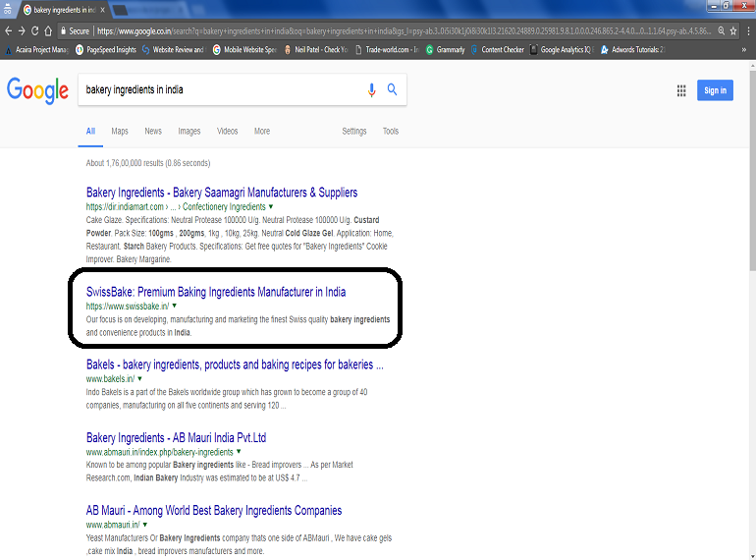Reload the page with refresh icon

pyautogui.click(x=34, y=30)
